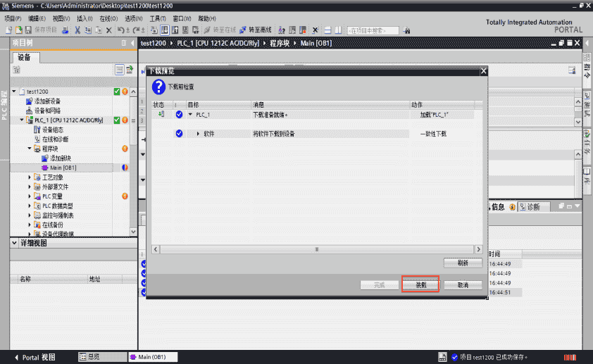593x364 pixels.
Task: Click the 装载 (Load) button
Action: click(x=420, y=285)
